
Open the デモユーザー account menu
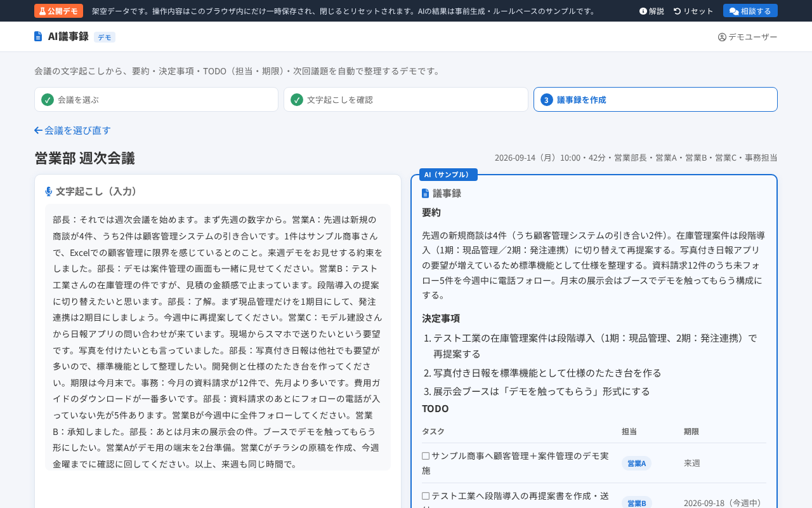[747, 37]
